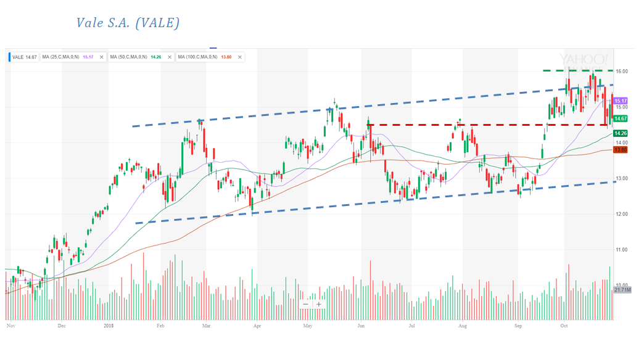Open the MA (100,C,MA,0,N) indicator label
The width and height of the screenshot is (644, 346).
coord(197,57)
